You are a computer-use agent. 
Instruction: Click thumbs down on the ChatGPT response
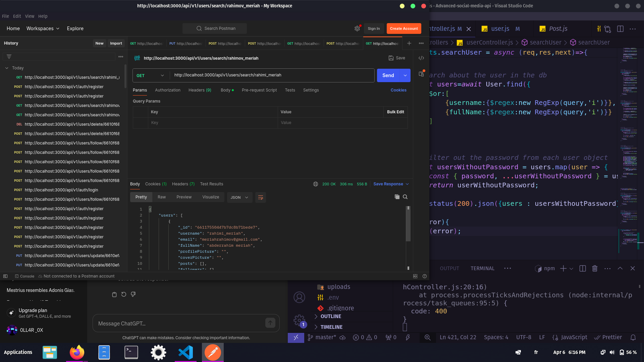pos(133,294)
